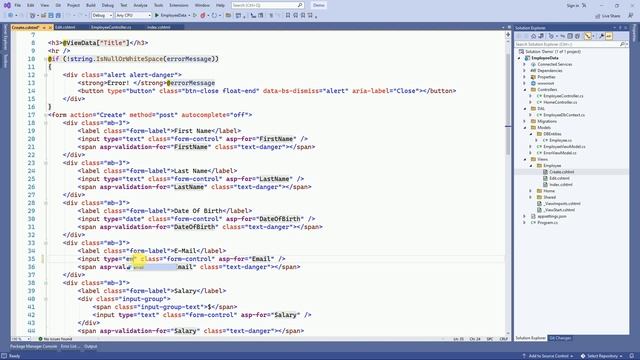Click the Hot Reload flame icon
The image size is (640, 360).
203,15
